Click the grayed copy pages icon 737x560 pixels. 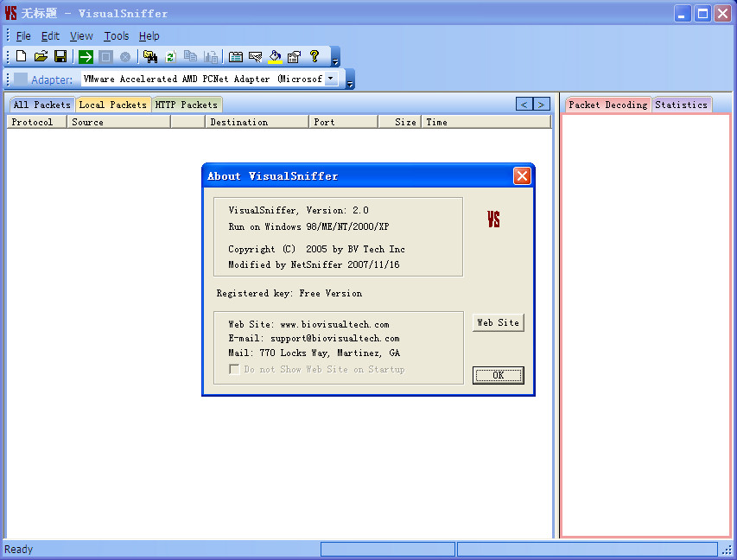pyautogui.click(x=190, y=57)
